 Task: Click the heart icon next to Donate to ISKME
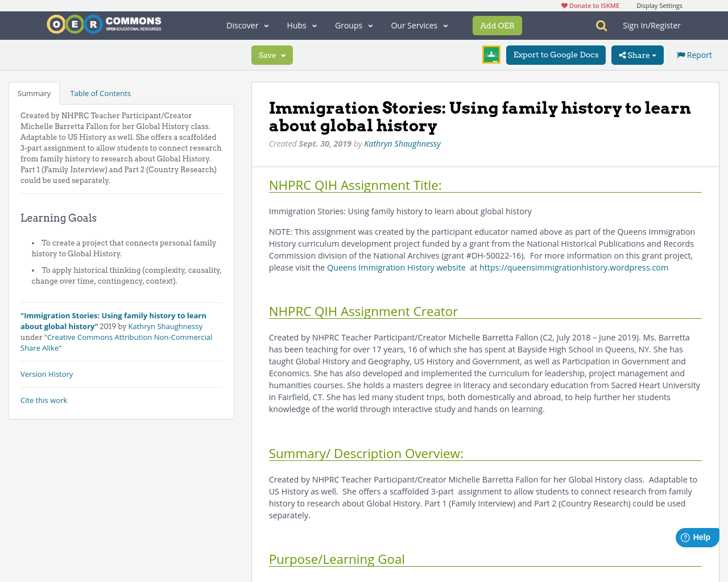point(563,5)
